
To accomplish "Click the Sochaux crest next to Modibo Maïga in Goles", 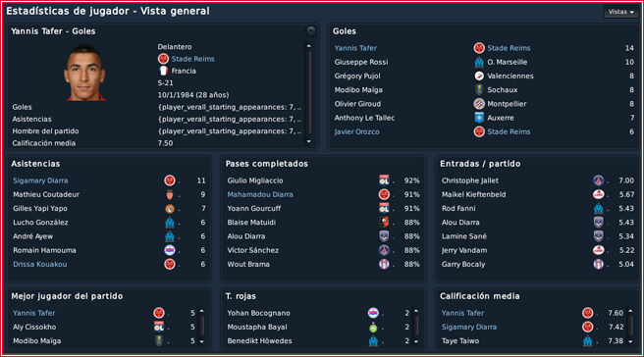I will click(479, 90).
